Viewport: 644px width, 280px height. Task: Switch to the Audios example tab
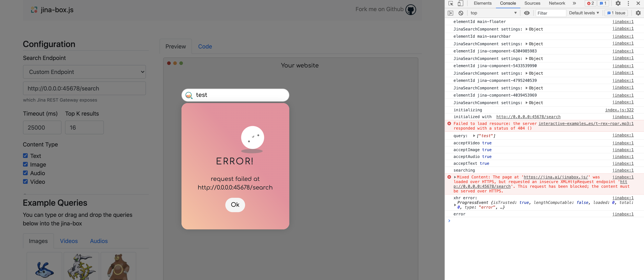(x=99, y=241)
